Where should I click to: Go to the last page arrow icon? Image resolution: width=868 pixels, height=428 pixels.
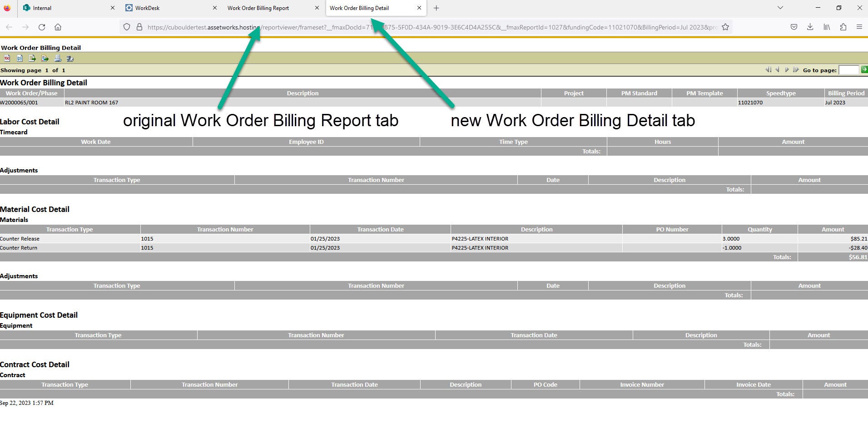pos(796,70)
